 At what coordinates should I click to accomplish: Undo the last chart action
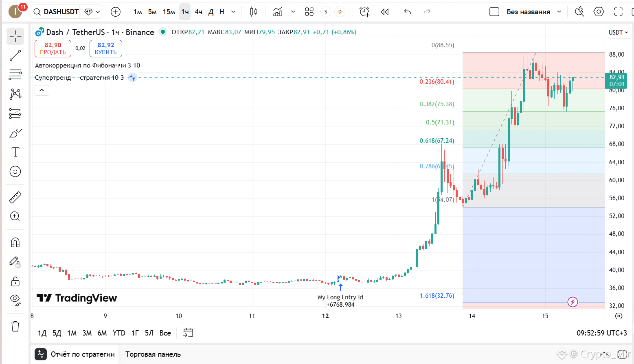click(x=408, y=12)
